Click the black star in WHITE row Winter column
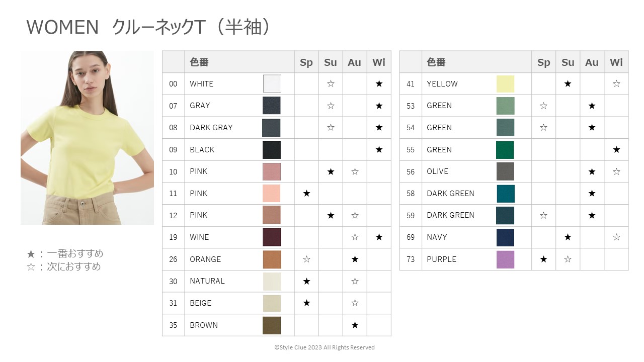Viewport: 644px width, 362px height. [x=379, y=84]
